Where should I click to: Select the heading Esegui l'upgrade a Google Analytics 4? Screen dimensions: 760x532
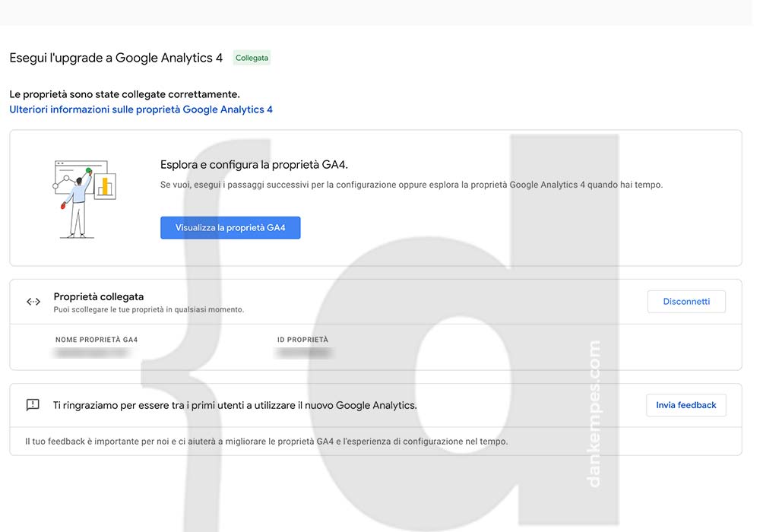tap(116, 59)
